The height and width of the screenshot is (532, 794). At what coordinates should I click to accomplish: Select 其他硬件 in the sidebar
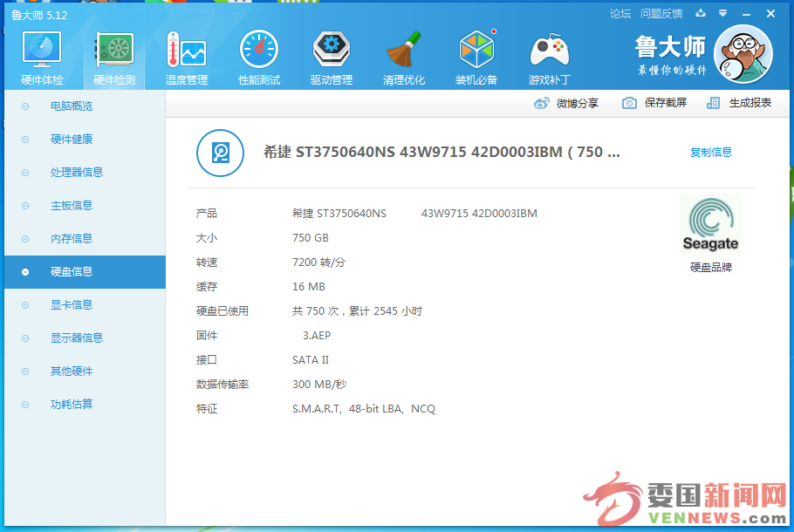pyautogui.click(x=86, y=372)
